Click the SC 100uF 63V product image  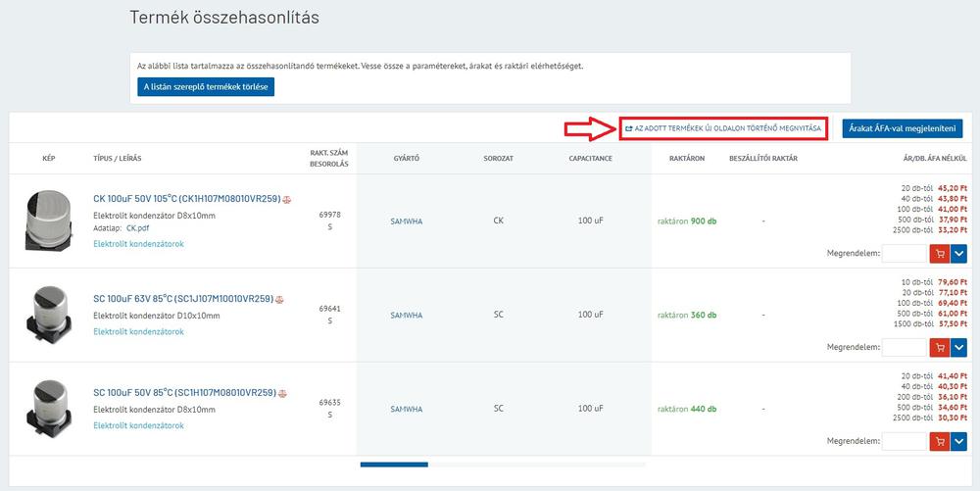[47, 315]
